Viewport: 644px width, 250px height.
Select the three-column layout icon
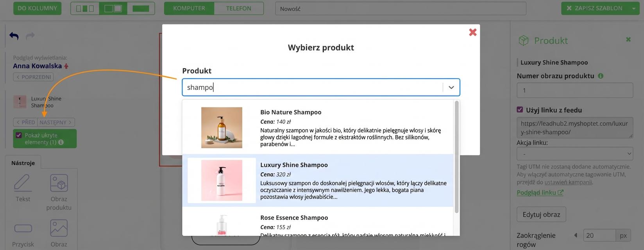(85, 8)
